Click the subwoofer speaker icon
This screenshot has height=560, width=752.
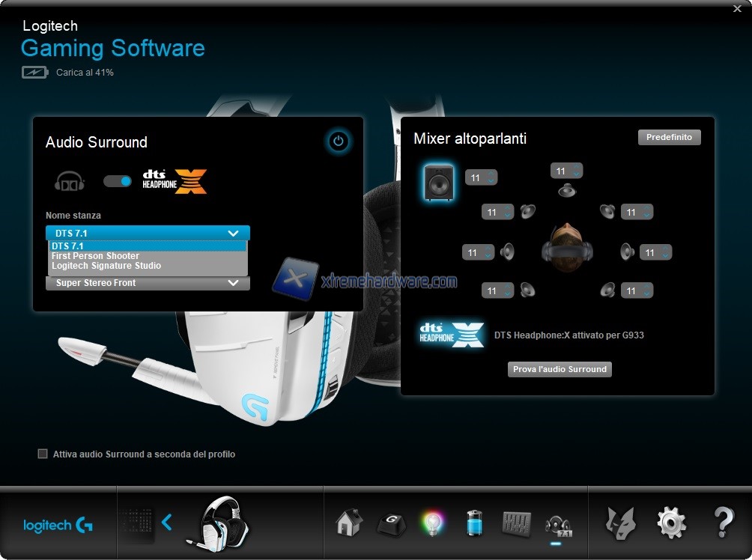pyautogui.click(x=438, y=182)
